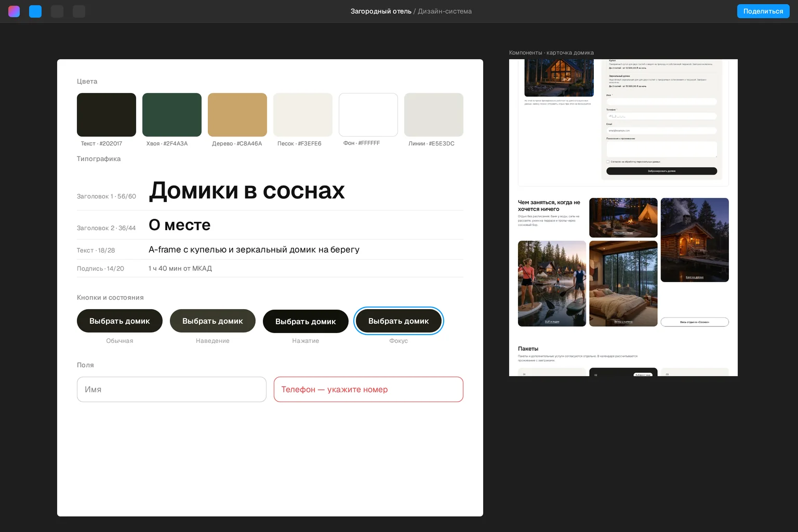This screenshot has width=798, height=532.
Task: Click the focused Выбрать домик button (Фокус)
Action: point(398,321)
